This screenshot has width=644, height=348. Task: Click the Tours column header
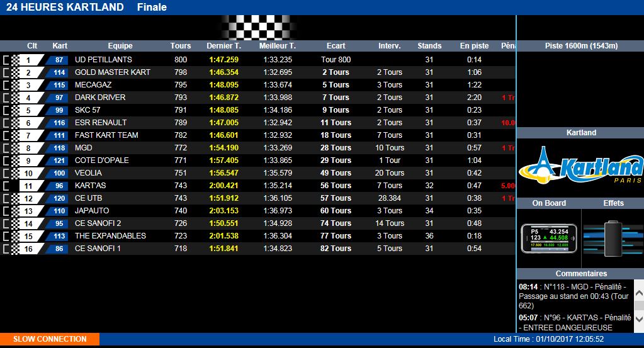tap(181, 46)
